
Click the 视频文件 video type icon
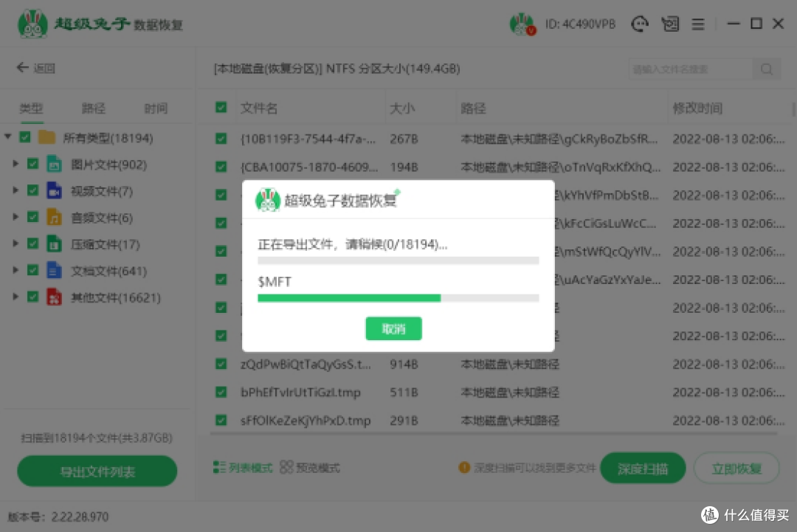[54, 190]
